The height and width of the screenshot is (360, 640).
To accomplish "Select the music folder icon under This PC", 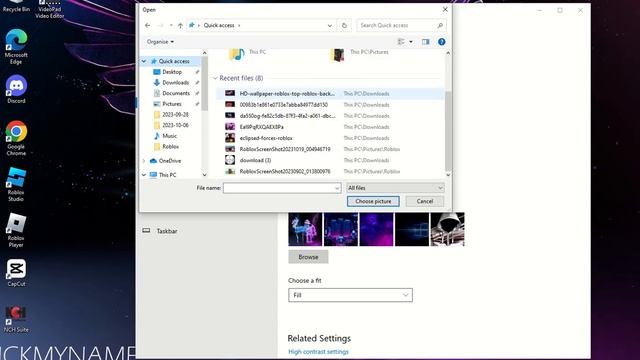I will click(x=237, y=54).
